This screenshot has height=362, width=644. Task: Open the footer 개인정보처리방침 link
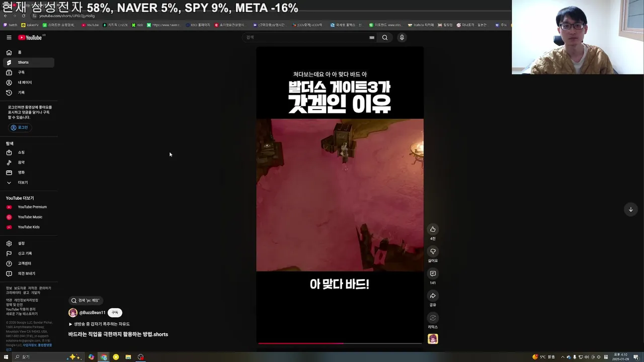[26, 300]
